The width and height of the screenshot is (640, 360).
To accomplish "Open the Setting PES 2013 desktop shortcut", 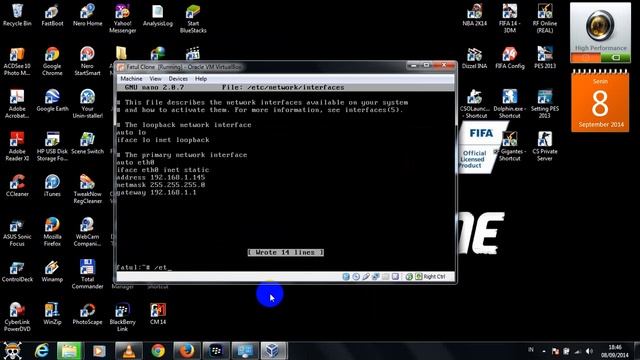I will [x=545, y=104].
